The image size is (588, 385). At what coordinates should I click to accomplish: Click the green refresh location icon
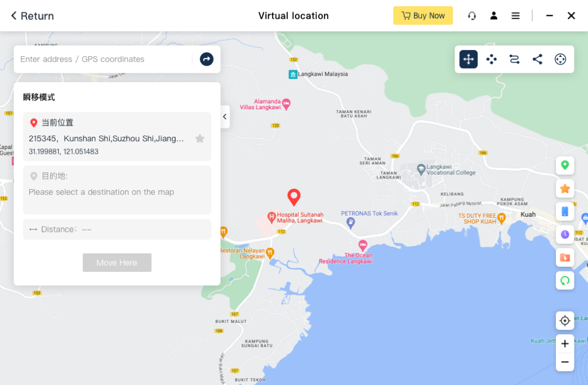(x=565, y=280)
